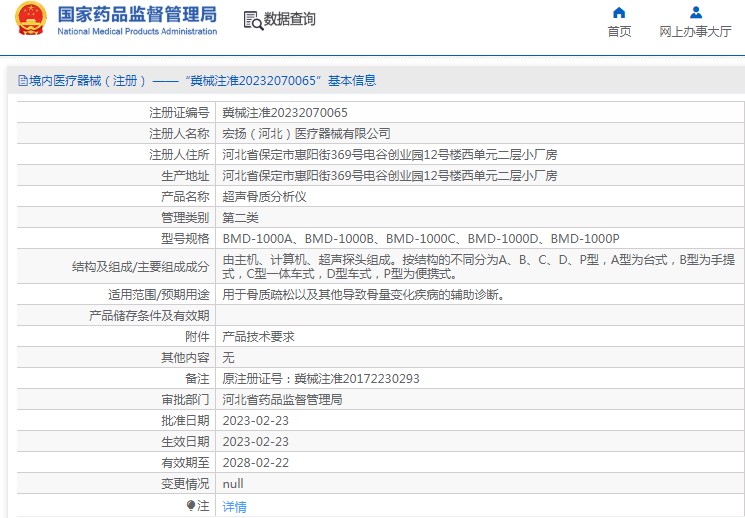Image resolution: width=745 pixels, height=518 pixels.
Task: Click the document icon before 境内医疗器械
Action: [22, 81]
